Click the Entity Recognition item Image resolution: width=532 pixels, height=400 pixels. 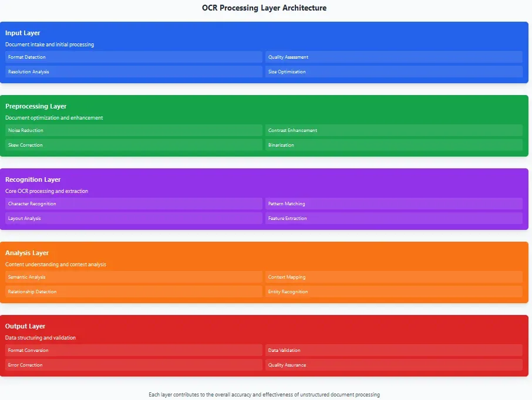(x=394, y=291)
